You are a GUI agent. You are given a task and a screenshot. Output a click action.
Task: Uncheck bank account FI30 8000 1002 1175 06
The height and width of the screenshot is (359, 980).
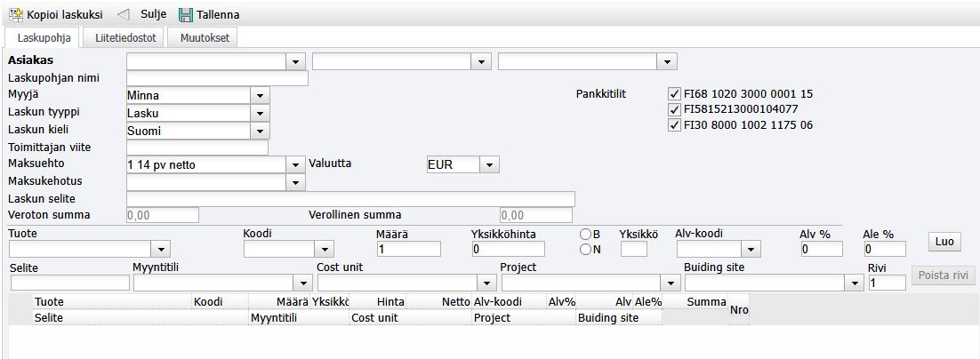[x=674, y=125]
